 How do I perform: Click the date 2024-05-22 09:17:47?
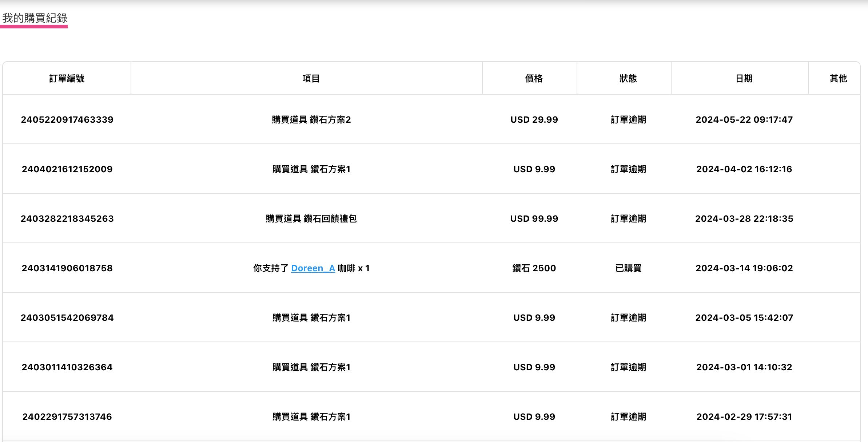coord(744,120)
